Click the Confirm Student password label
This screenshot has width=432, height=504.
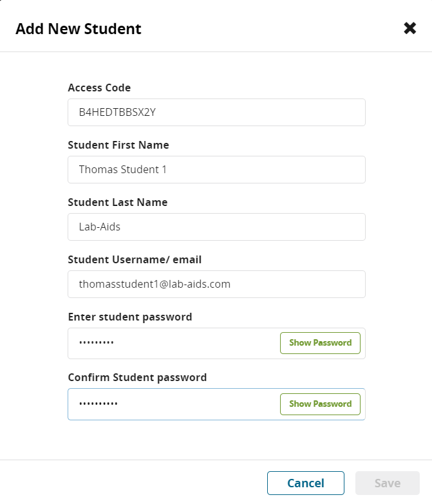(137, 377)
